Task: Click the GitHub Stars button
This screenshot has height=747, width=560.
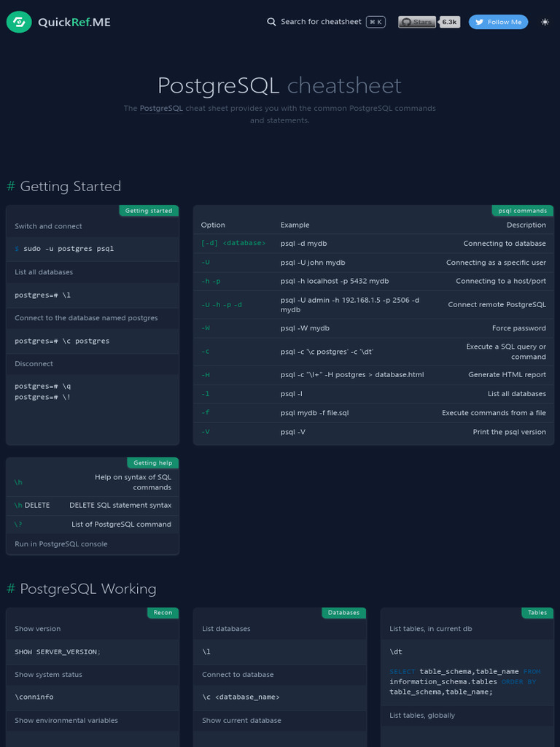Action: pyautogui.click(x=417, y=22)
